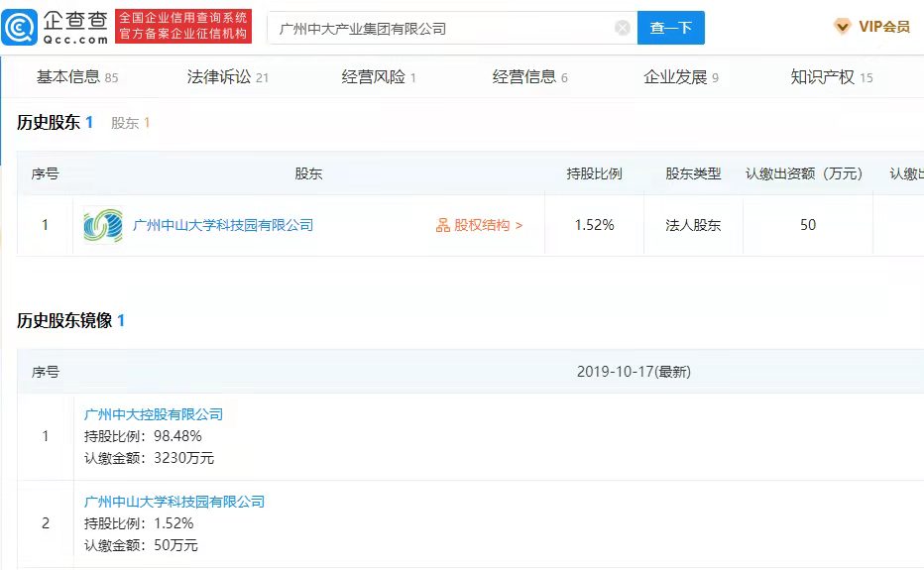Switch to the 基本信息 tab

pos(77,76)
